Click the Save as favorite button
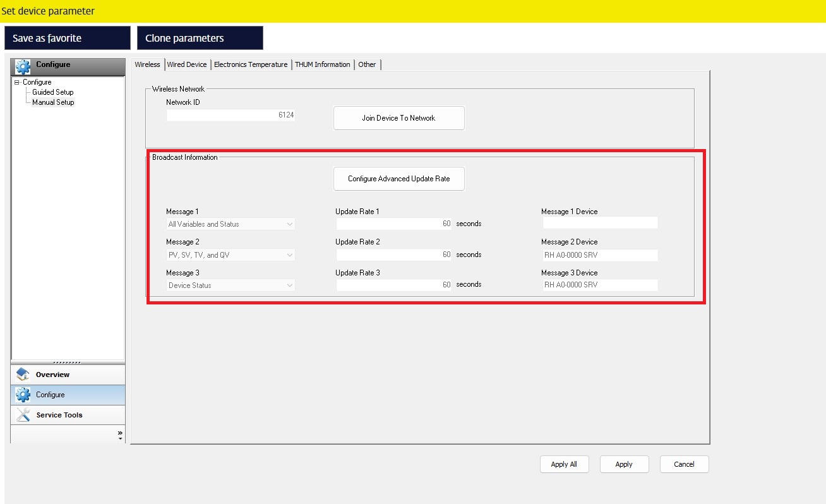This screenshot has width=826, height=504. 68,38
